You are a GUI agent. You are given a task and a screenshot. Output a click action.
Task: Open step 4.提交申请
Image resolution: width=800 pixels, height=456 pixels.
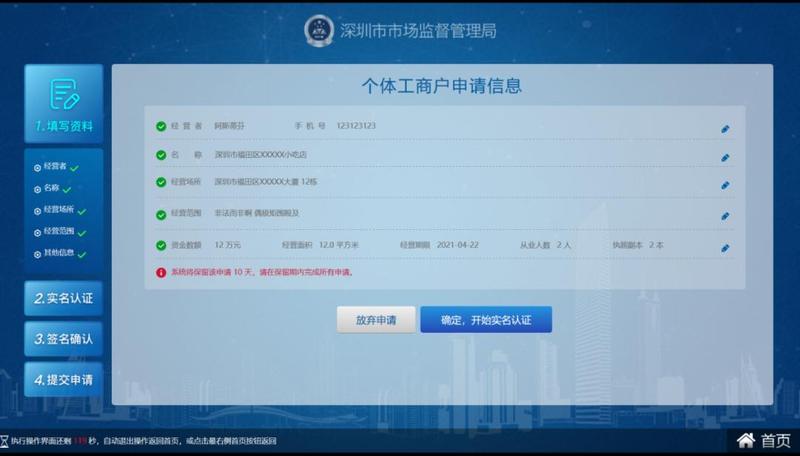click(x=63, y=380)
